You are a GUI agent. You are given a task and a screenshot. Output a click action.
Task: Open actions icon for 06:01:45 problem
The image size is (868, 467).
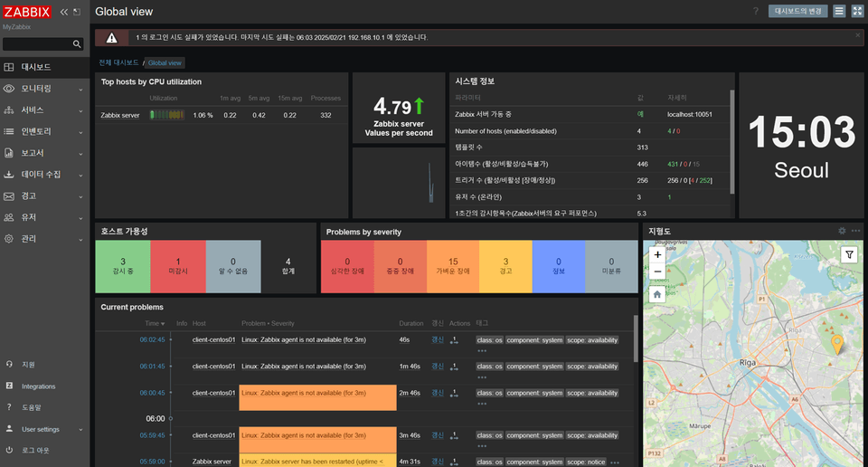[x=454, y=367]
